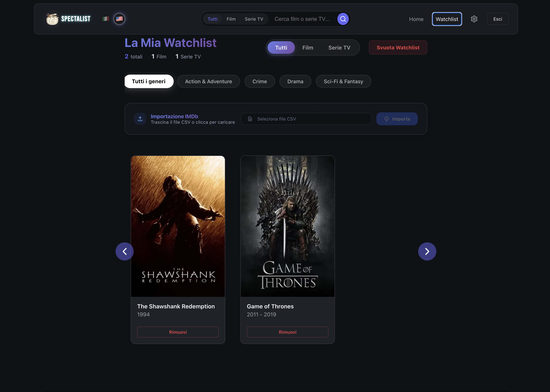Select the US flag language option
550x392 pixels.
pyautogui.click(x=119, y=19)
